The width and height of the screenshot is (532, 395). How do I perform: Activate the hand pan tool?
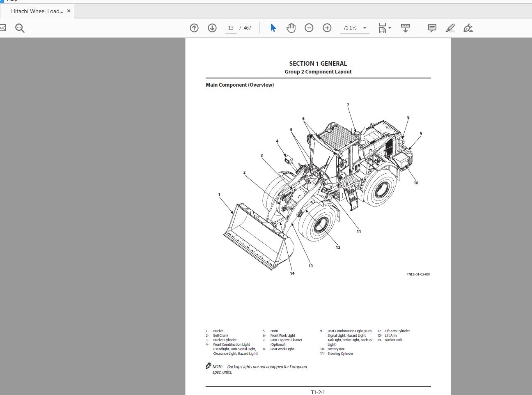point(291,28)
